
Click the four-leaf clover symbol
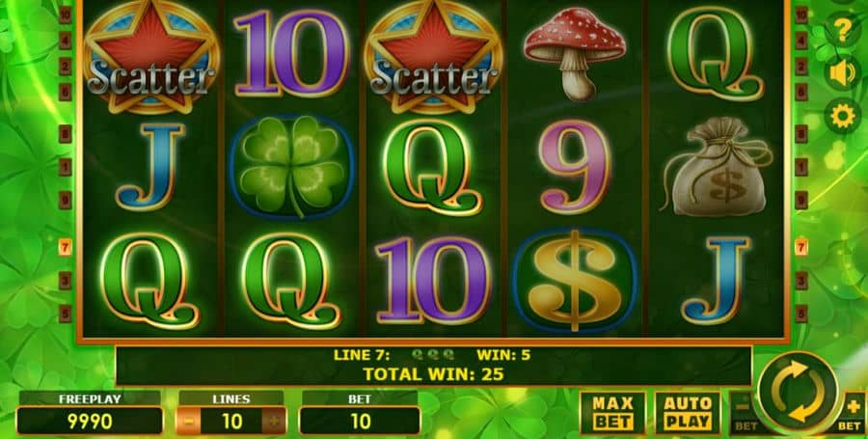tap(291, 166)
